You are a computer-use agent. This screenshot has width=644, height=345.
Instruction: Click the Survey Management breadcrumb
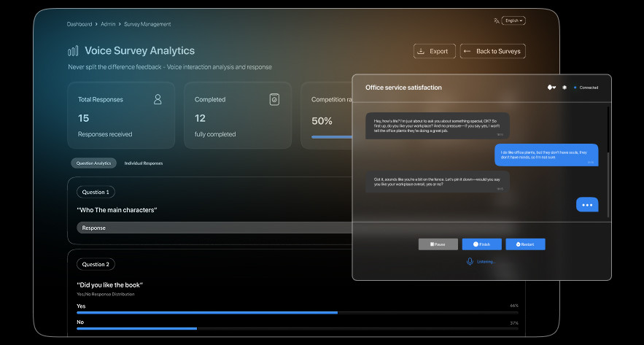[147, 24]
